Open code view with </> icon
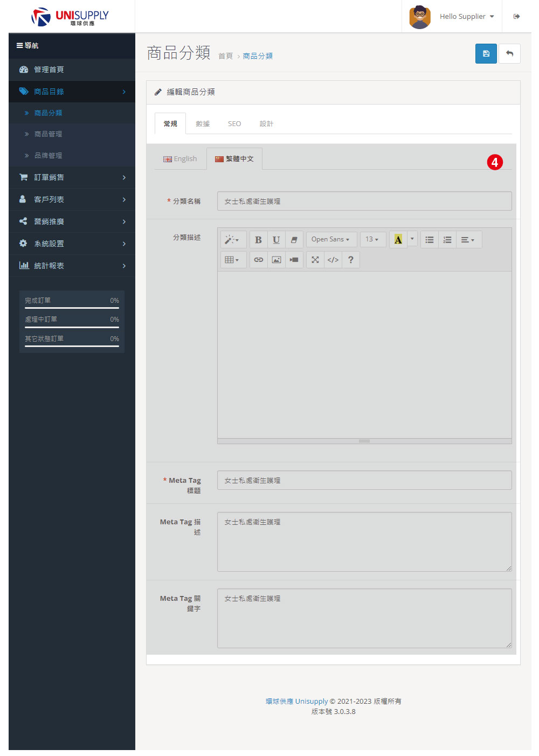 [333, 260]
